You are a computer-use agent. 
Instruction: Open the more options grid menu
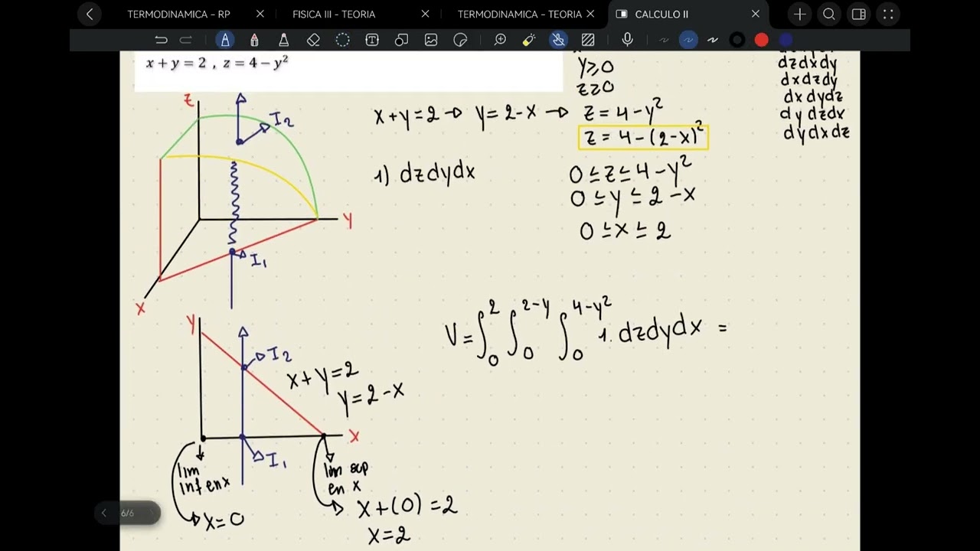click(x=887, y=14)
